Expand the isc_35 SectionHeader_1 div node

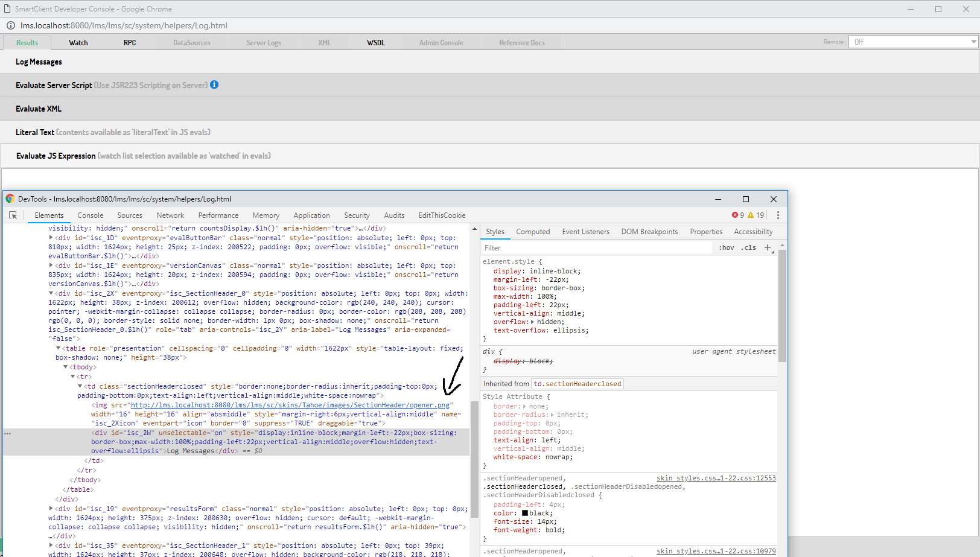click(x=51, y=546)
